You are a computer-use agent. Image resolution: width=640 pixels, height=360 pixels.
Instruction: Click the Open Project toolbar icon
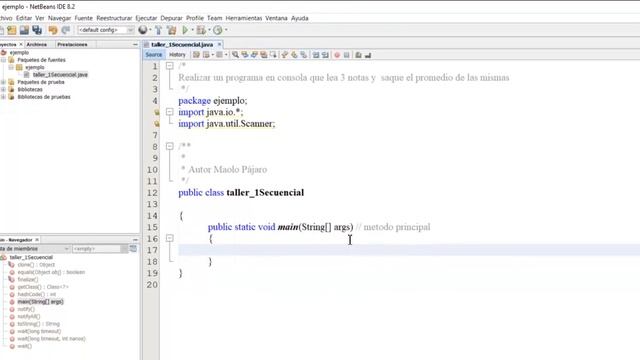pos(12,30)
